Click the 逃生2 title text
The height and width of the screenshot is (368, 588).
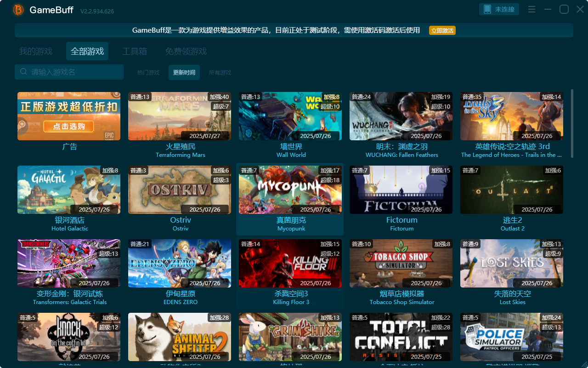[x=512, y=220]
